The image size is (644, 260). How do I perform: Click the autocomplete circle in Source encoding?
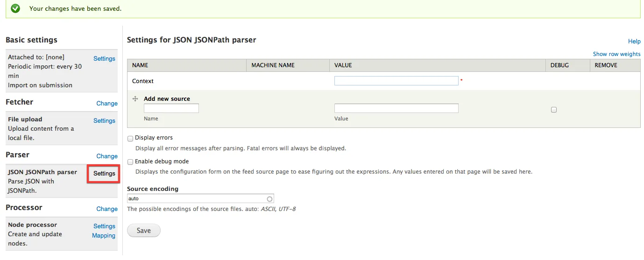click(x=269, y=199)
